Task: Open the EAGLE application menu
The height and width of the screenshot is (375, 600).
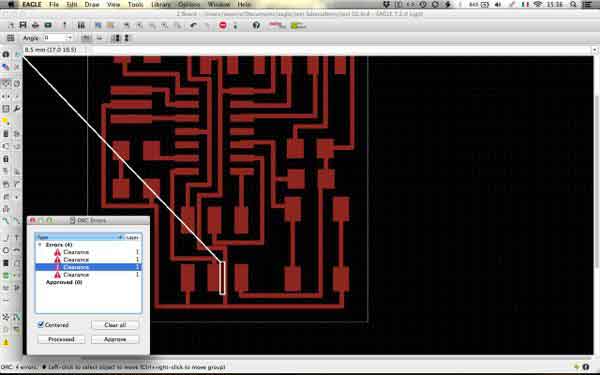Action: click(x=32, y=4)
